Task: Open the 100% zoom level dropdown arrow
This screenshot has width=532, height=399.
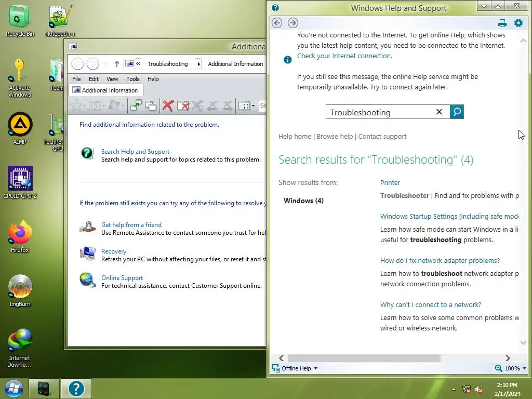Action: (x=525, y=368)
